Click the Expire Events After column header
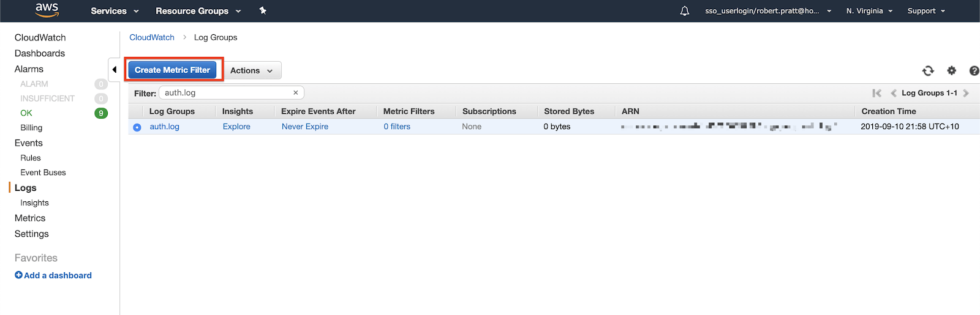 pyautogui.click(x=318, y=111)
